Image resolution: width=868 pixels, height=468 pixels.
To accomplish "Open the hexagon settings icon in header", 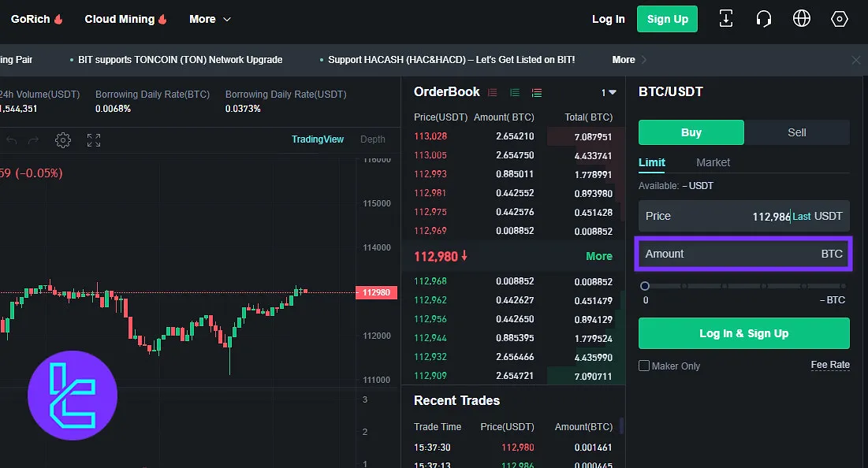I will [840, 19].
